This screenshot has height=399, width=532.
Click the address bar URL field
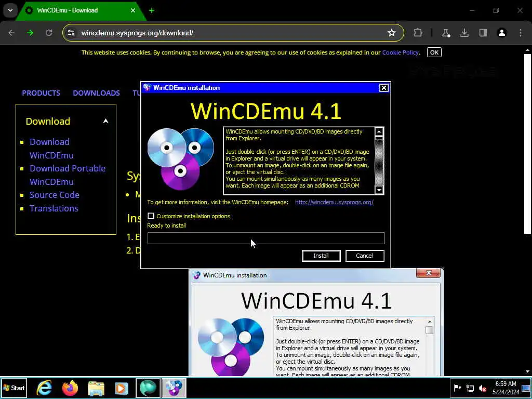point(233,33)
